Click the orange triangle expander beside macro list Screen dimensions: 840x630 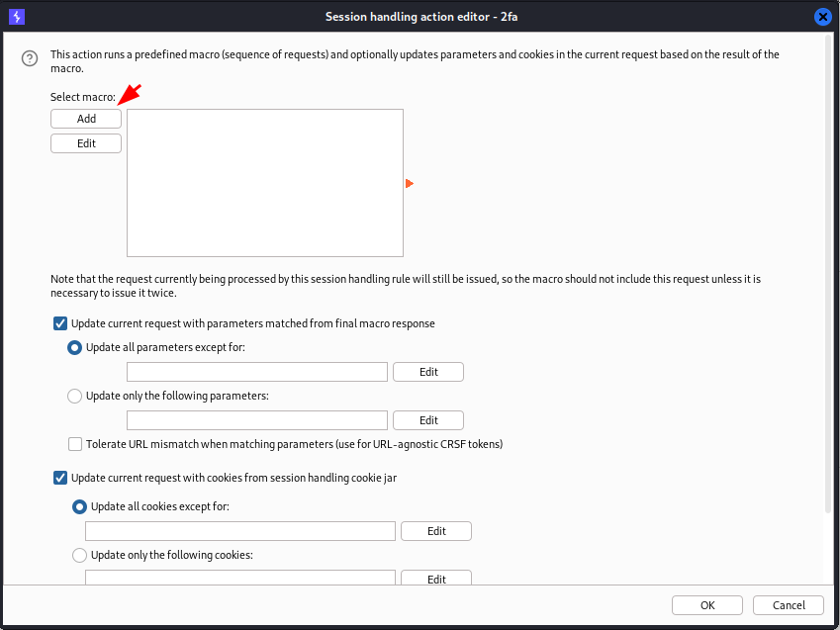point(410,184)
